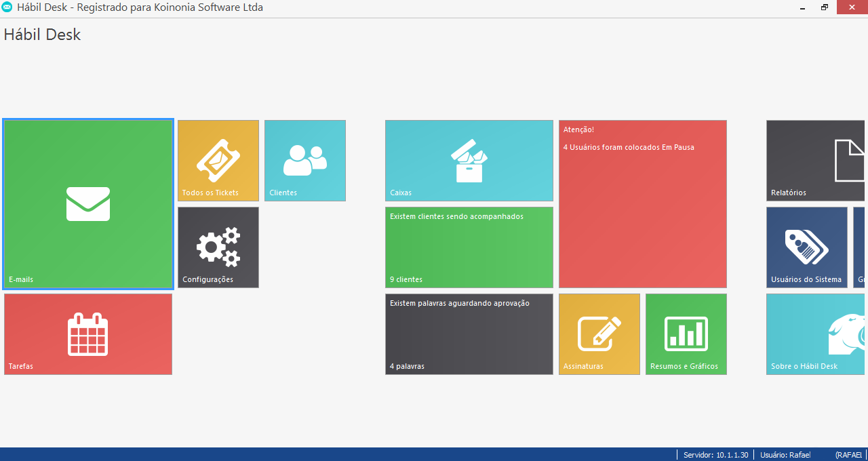868x461 pixels.
Task: Open the Configurações gears tile
Action: (x=218, y=247)
